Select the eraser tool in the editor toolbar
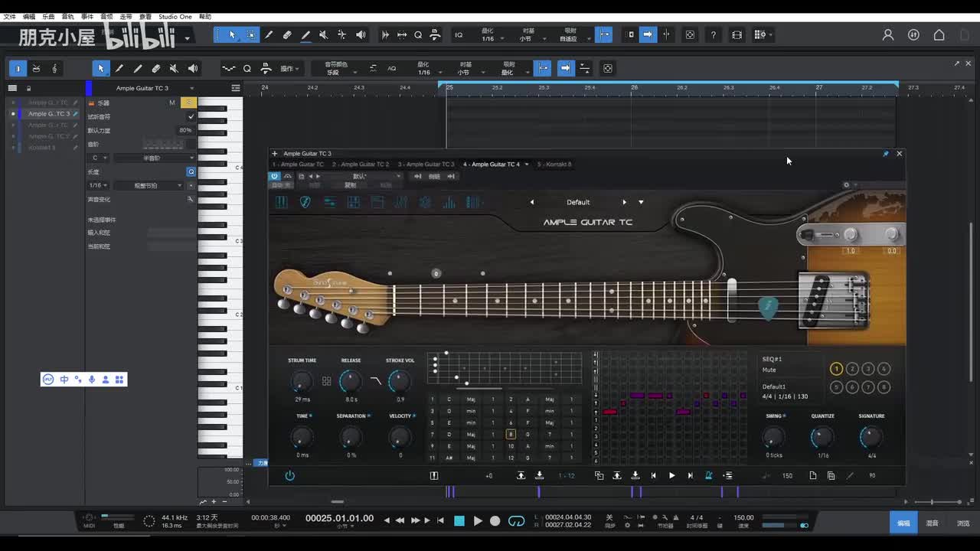Screen dimensions: 980x551 [156, 69]
